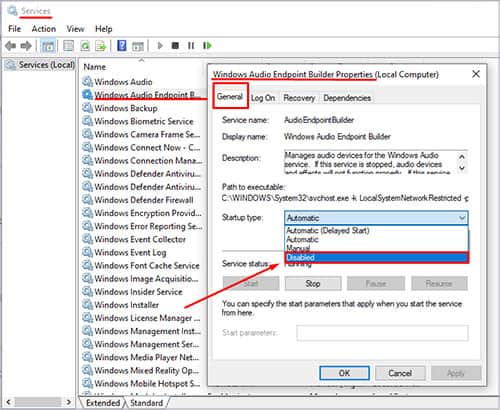Screen dimensions: 500x410
Task: Click right arrow of horizontal scrollbar
Action: tap(69, 402)
